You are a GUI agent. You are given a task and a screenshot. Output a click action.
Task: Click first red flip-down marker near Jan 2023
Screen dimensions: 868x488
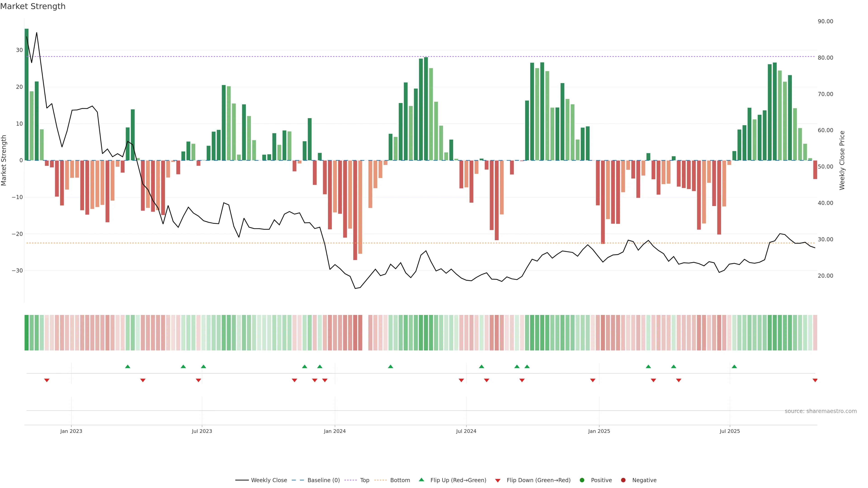click(47, 380)
